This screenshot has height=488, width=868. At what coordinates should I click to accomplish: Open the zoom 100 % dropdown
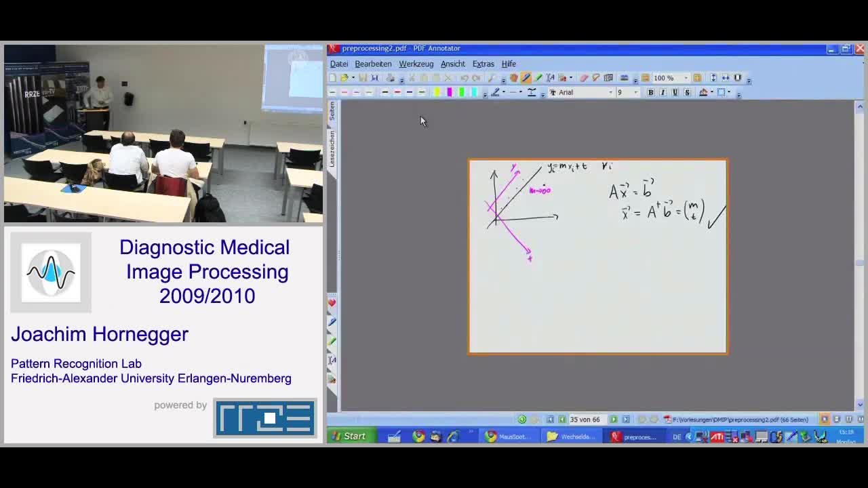tap(686, 78)
